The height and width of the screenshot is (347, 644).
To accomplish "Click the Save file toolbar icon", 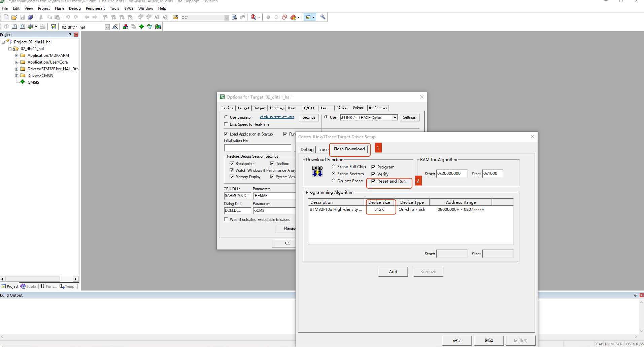I will [22, 17].
